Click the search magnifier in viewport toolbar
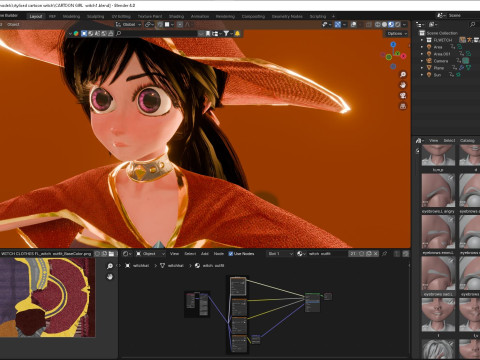Screen dimensions: 480x360 tap(118, 33)
